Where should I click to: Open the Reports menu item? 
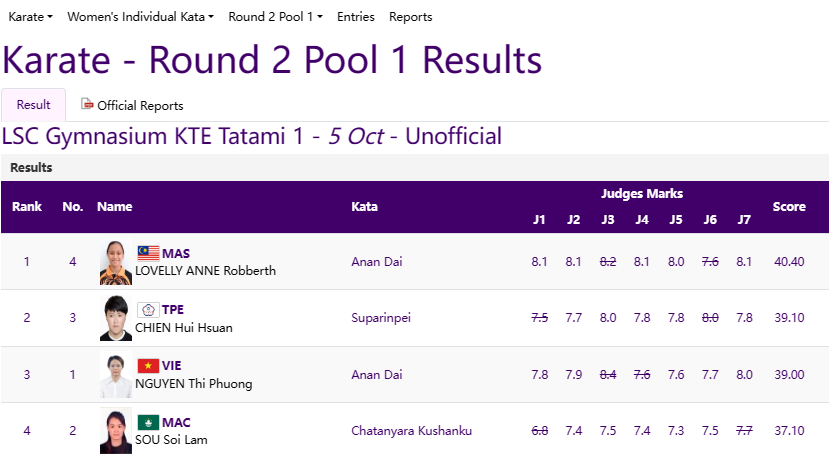pos(410,17)
